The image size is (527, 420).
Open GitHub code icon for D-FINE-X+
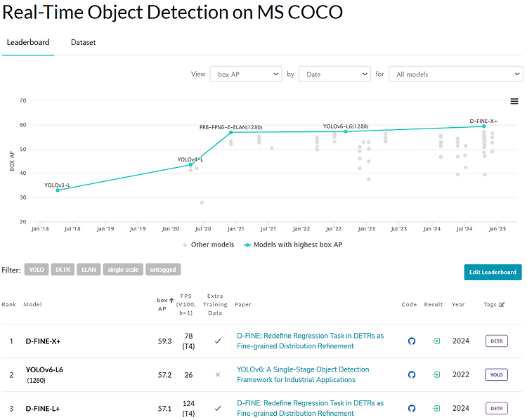pyautogui.click(x=411, y=341)
